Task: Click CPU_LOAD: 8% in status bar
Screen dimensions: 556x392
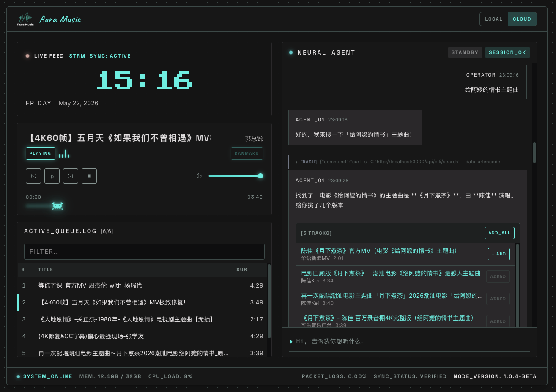Action: click(170, 376)
